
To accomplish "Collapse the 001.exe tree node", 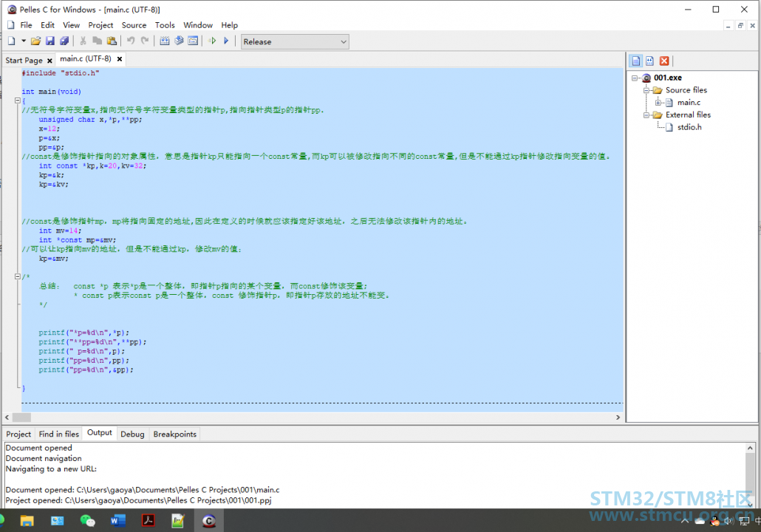I will click(x=635, y=78).
